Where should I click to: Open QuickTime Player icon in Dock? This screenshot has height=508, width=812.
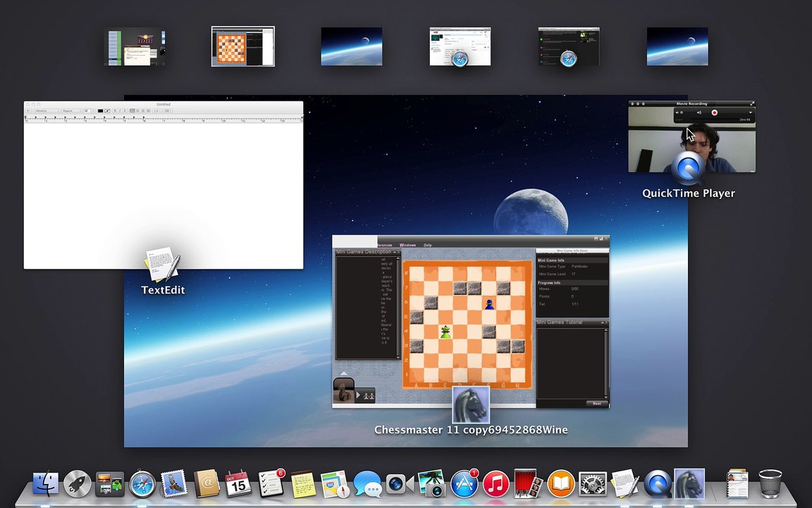coord(657,483)
